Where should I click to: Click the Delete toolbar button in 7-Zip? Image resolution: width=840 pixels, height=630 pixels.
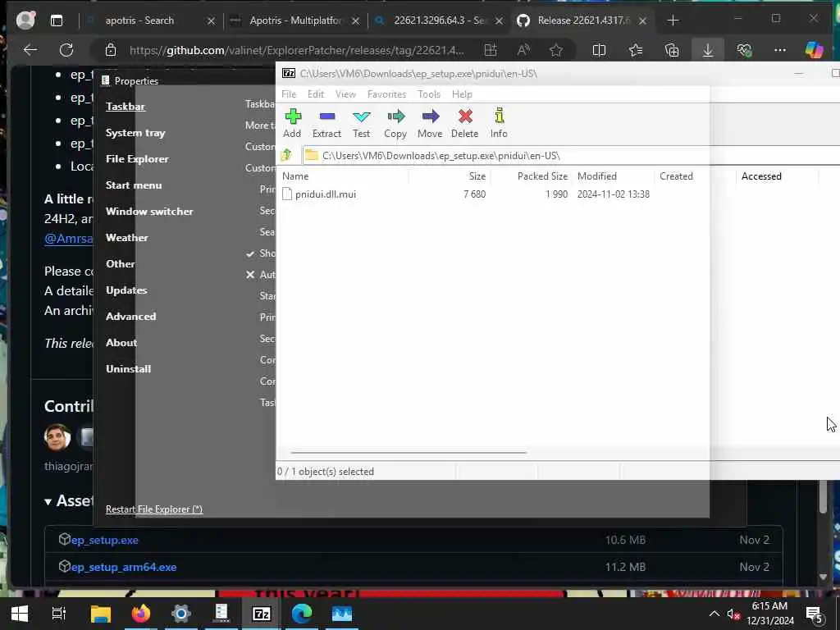pos(464,123)
